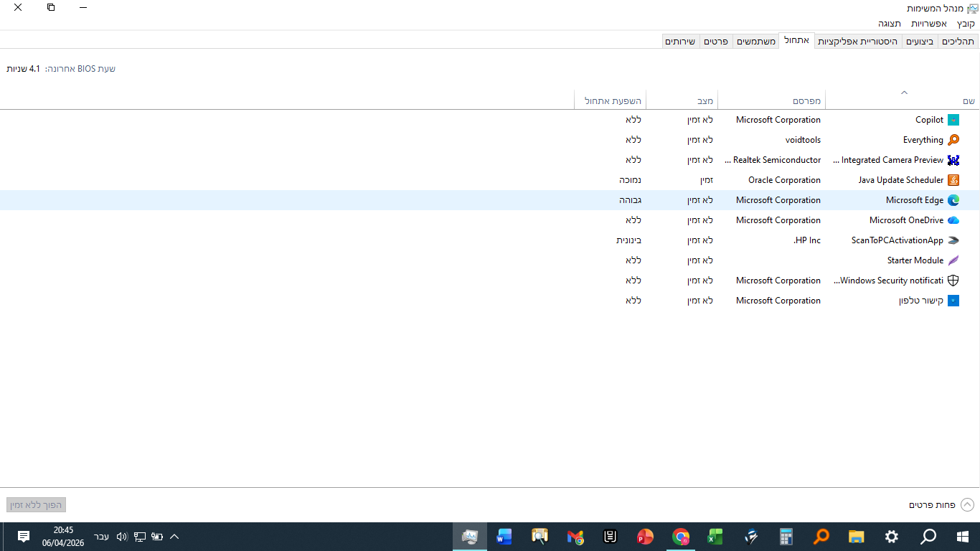Screen dimensions: 980x551
Task: Select the Windows Security shield icon
Action: coord(953,281)
